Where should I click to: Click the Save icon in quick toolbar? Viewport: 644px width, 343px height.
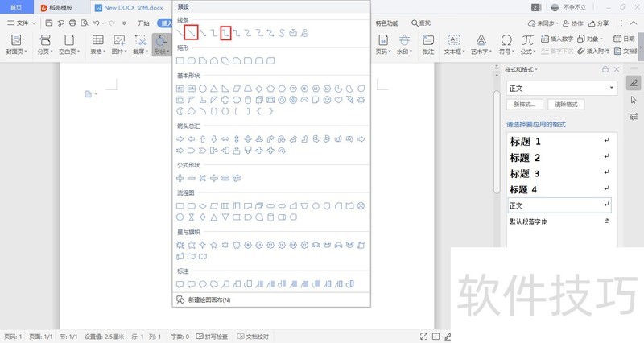[x=49, y=23]
